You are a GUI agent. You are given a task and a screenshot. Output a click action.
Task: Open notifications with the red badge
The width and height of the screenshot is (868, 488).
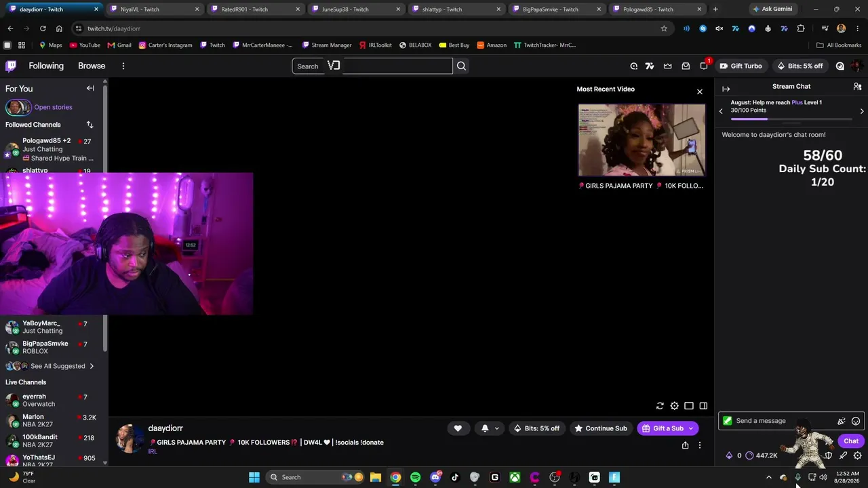(704, 66)
